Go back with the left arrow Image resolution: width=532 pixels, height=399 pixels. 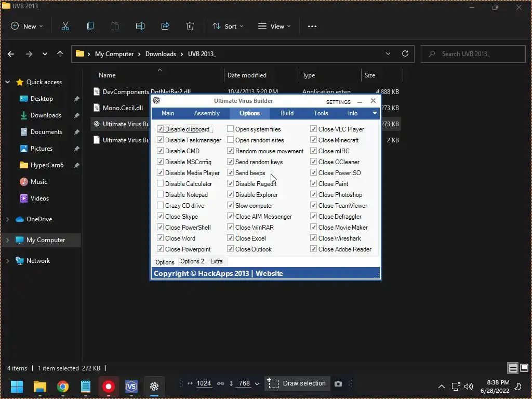click(x=11, y=54)
